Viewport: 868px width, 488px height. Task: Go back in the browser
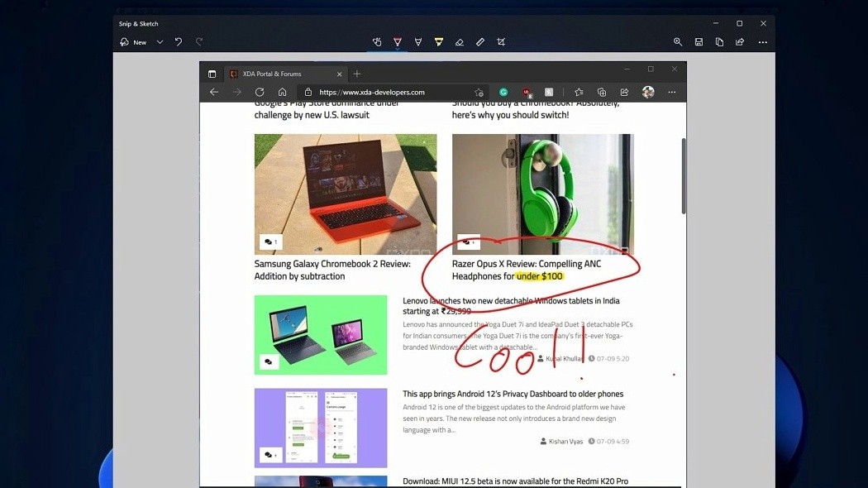tap(214, 92)
